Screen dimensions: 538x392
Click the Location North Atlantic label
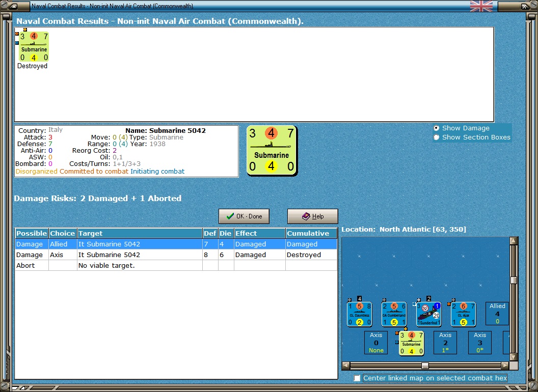click(x=404, y=229)
